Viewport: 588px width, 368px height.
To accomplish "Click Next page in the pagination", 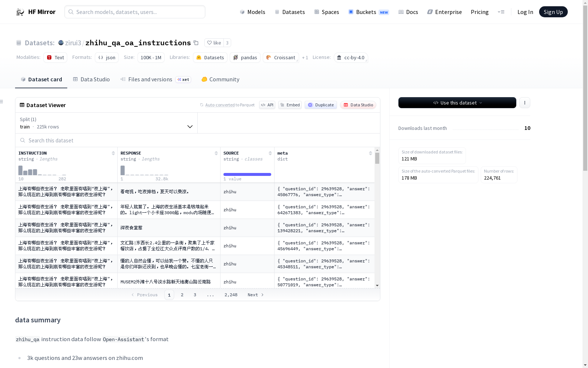I will [256, 295].
